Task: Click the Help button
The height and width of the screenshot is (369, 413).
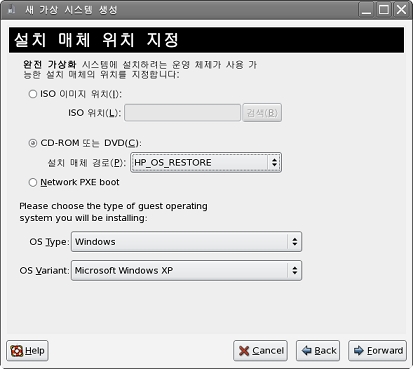Action: coord(27,351)
